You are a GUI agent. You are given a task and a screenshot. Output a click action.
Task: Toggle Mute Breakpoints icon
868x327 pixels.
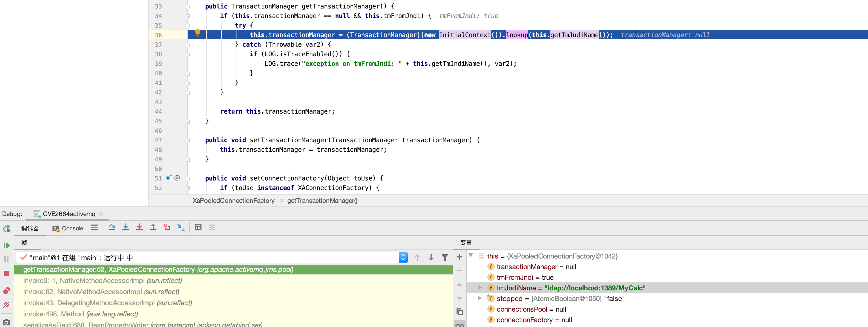click(x=6, y=305)
